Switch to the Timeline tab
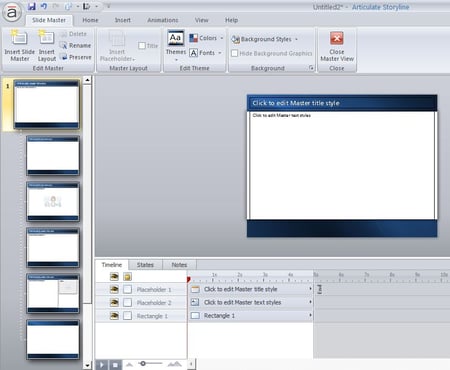The height and width of the screenshot is (370, 450). pyautogui.click(x=112, y=265)
